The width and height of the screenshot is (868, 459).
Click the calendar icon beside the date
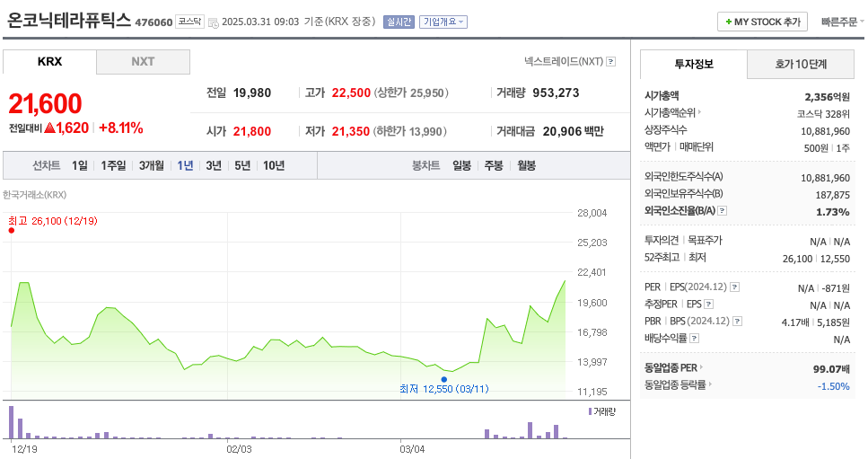click(213, 22)
